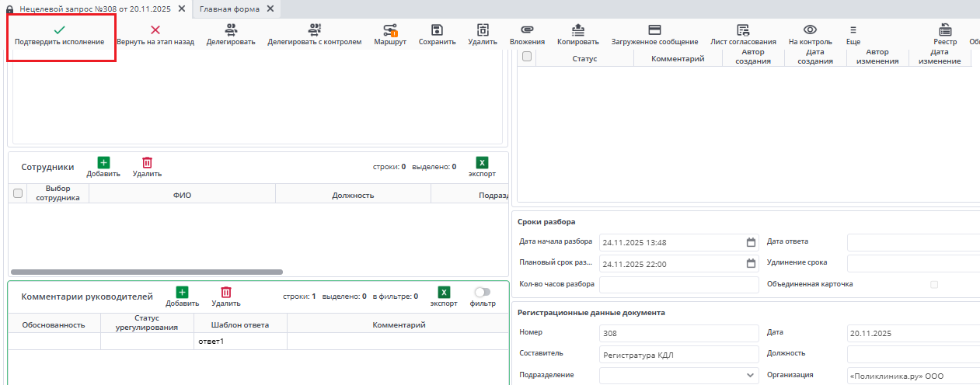This screenshot has height=385, width=980.
Task: Click Дата начала разбора date field
Action: click(678, 242)
